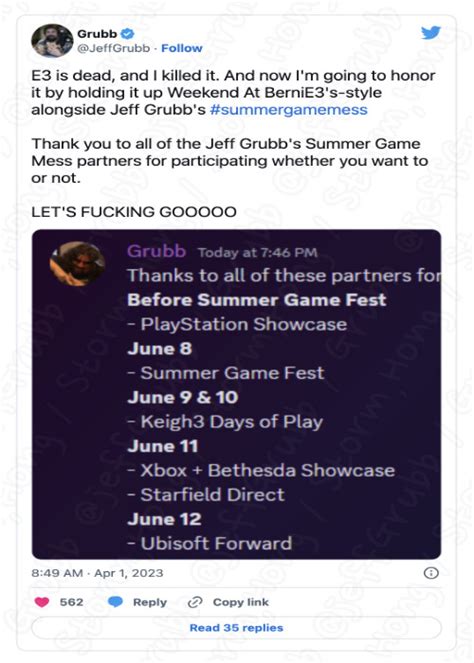Open the @JeffGrubb handle link
474x663 pixels.
pos(113,48)
